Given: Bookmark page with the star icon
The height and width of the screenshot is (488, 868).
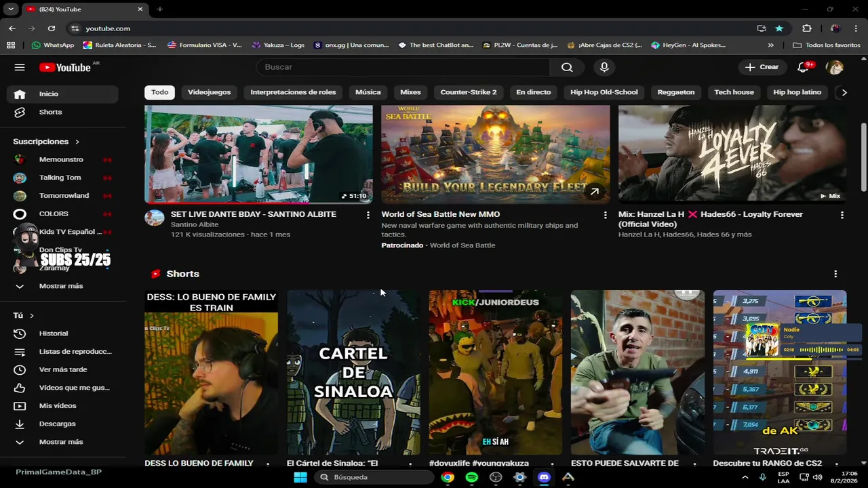Looking at the screenshot, I should 779,28.
